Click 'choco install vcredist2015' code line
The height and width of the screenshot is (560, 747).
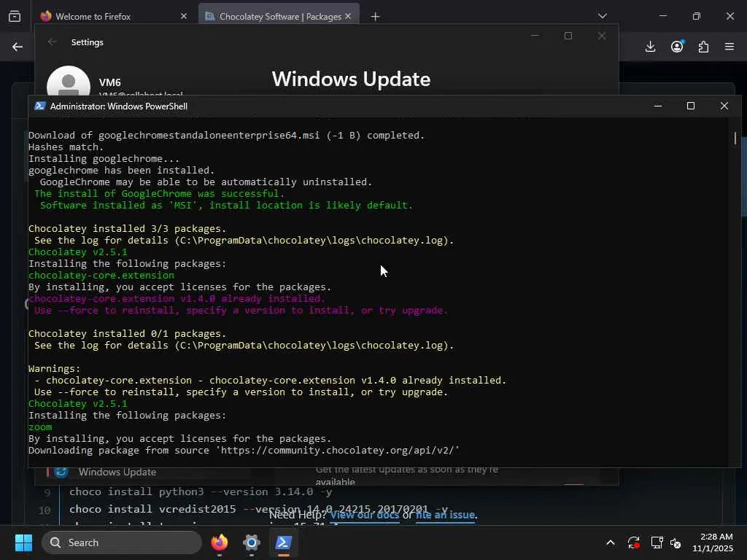[x=259, y=509]
